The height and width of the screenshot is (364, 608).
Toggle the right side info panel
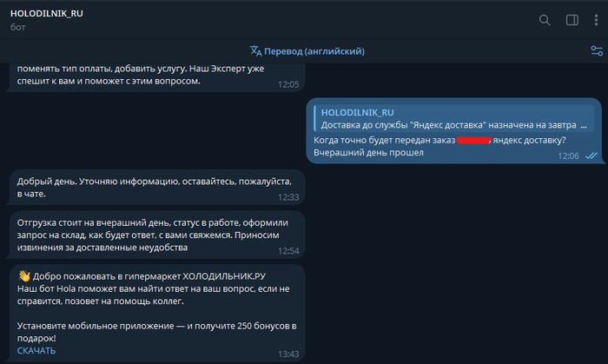click(572, 20)
